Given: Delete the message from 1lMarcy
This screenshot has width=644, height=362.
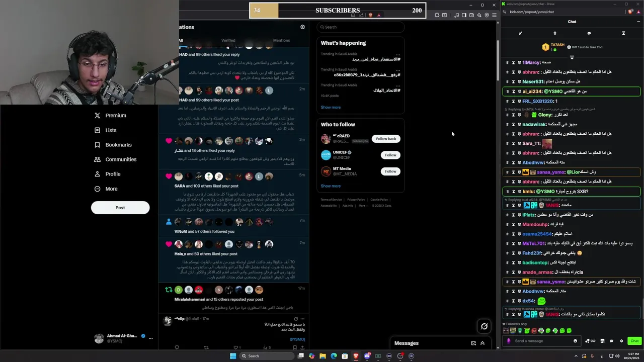Looking at the screenshot, I should (507, 63).
